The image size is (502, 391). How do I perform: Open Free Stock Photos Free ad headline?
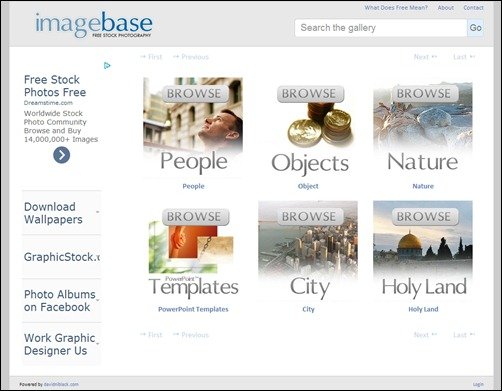(x=55, y=86)
